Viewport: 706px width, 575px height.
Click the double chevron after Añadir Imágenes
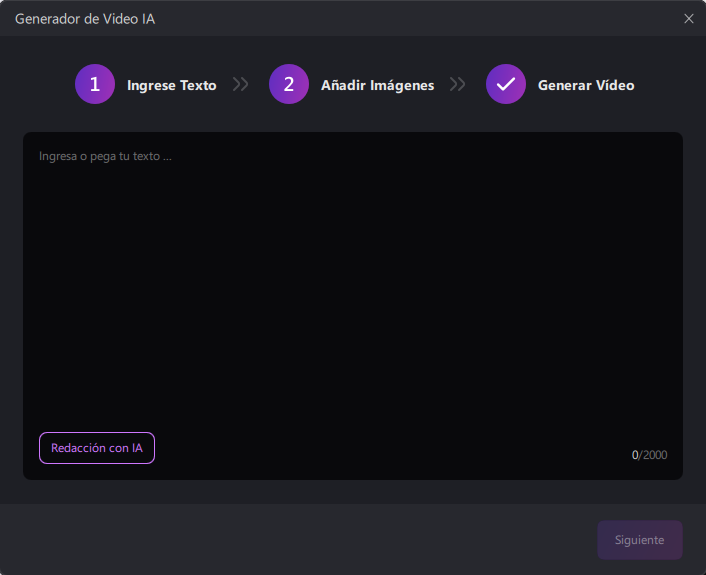point(458,85)
